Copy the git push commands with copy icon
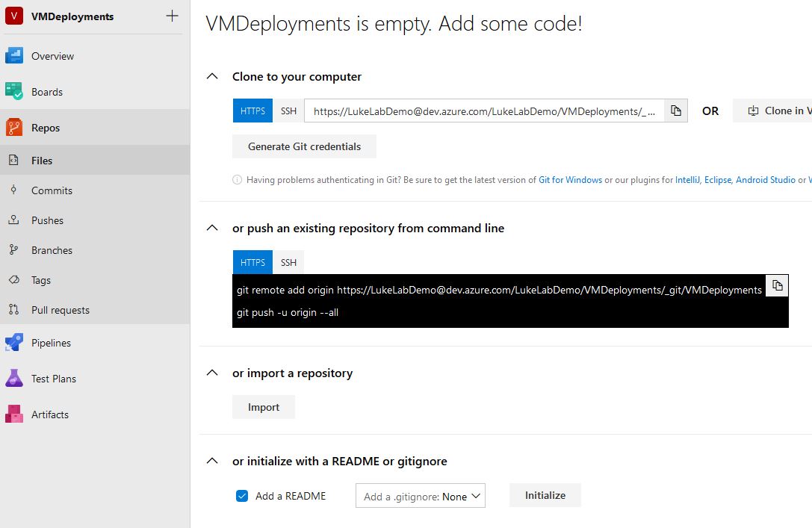 pyautogui.click(x=778, y=285)
